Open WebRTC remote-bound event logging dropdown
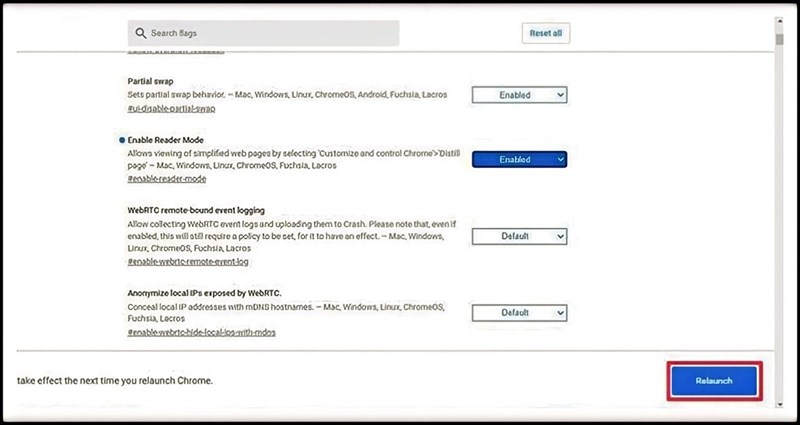The image size is (800, 425). (x=519, y=236)
